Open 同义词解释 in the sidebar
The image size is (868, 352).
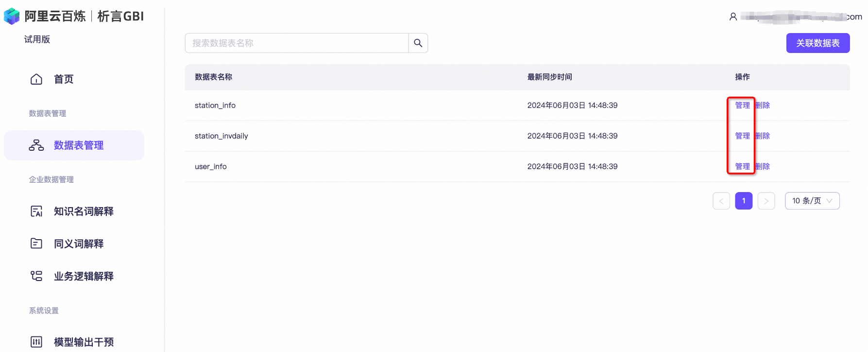coord(79,244)
